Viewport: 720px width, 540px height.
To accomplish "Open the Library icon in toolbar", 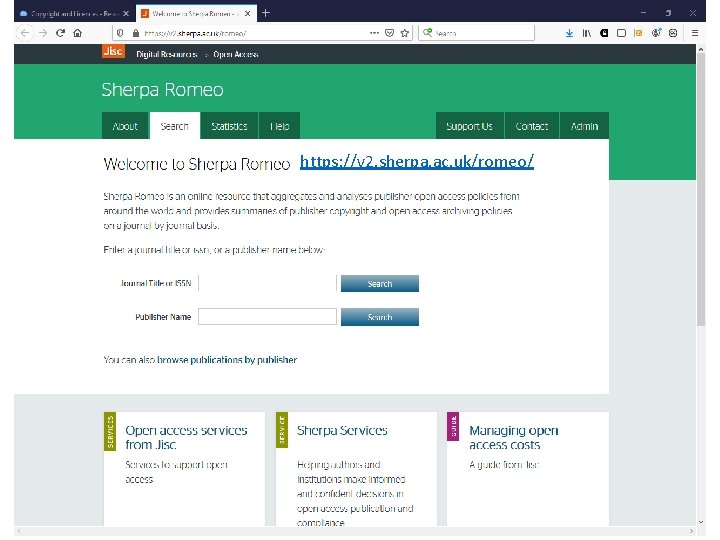I will (587, 33).
